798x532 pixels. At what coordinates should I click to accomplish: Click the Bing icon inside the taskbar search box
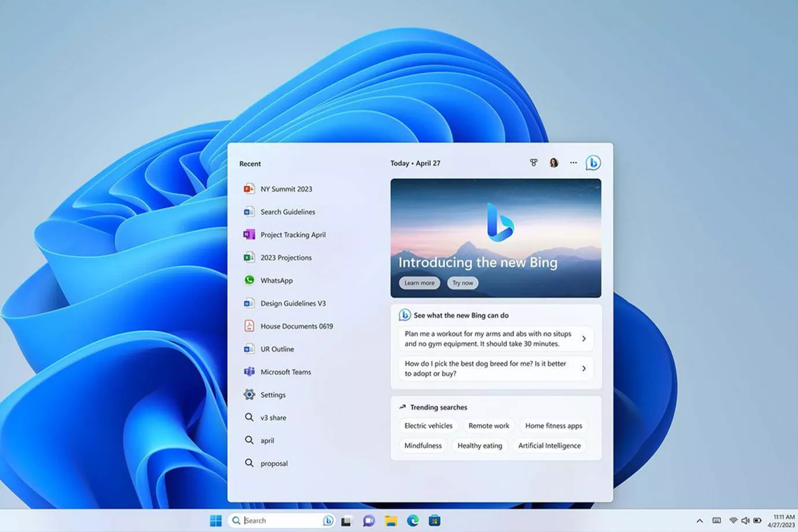(x=328, y=520)
